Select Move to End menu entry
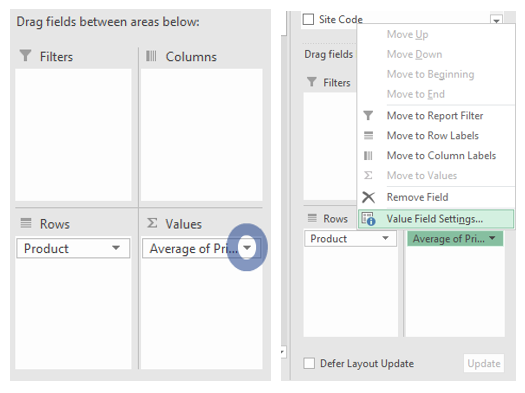 pos(416,94)
